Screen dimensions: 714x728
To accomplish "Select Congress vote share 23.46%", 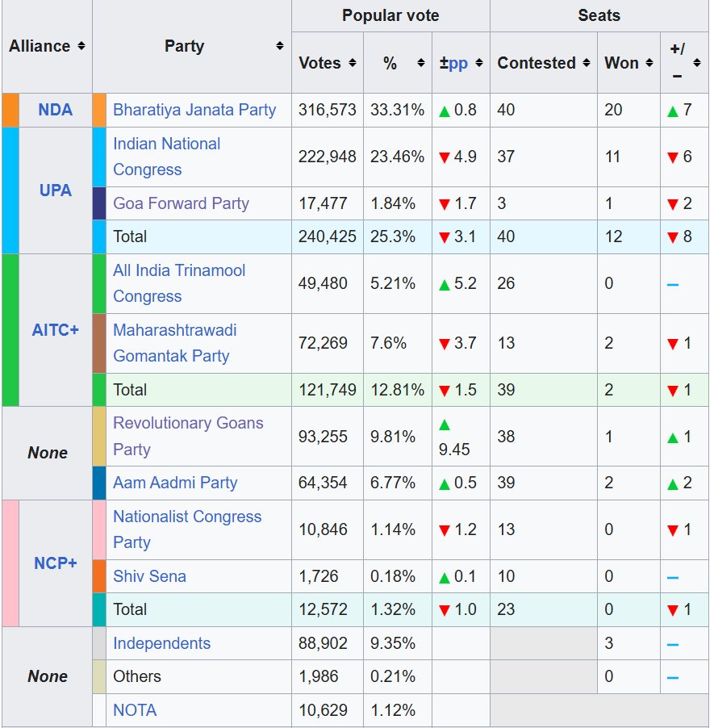I will 398,157.
